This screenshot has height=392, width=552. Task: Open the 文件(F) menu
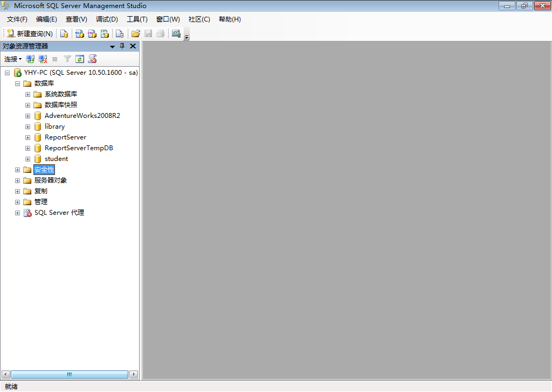[x=17, y=19]
